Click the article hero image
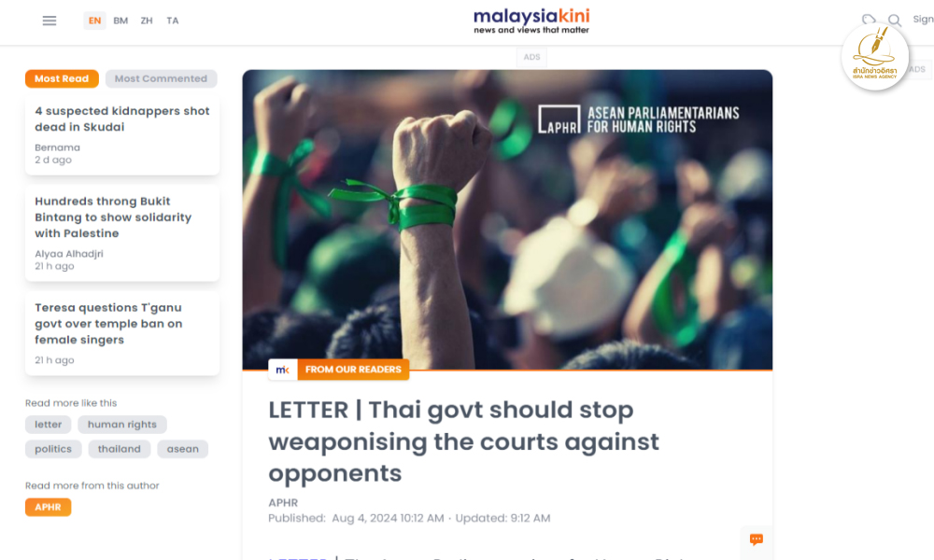 [507, 219]
